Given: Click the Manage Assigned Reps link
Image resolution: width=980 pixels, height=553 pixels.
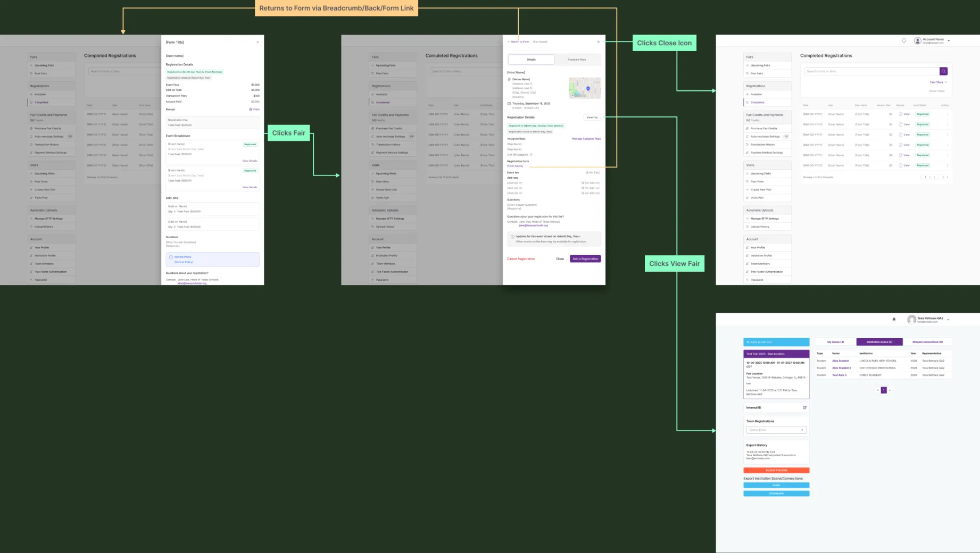Looking at the screenshot, I should (586, 139).
